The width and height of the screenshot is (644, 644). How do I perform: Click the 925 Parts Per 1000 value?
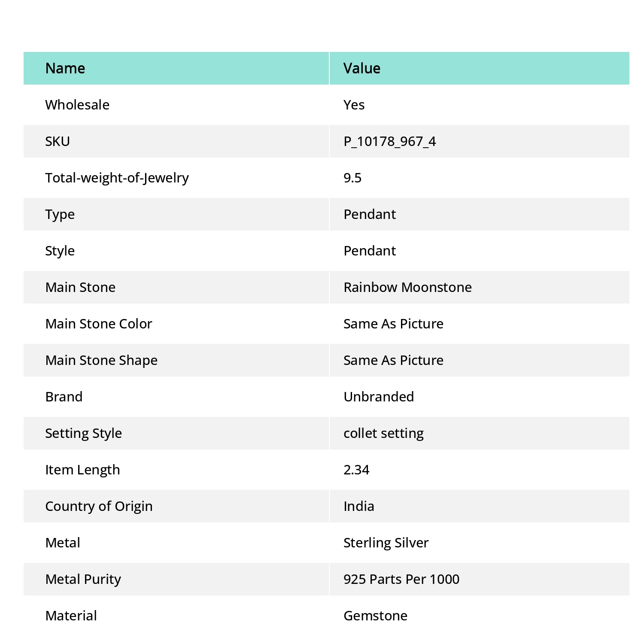tap(401, 579)
